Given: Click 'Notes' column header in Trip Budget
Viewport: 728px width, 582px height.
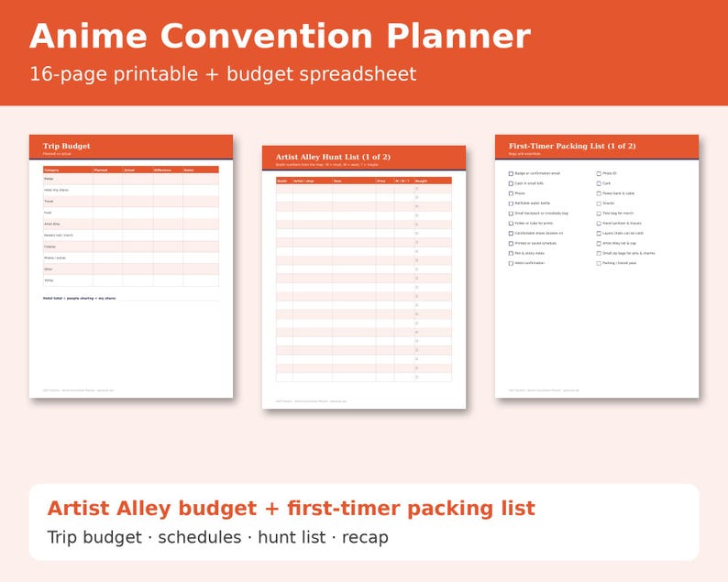Looking at the screenshot, I should tap(201, 170).
